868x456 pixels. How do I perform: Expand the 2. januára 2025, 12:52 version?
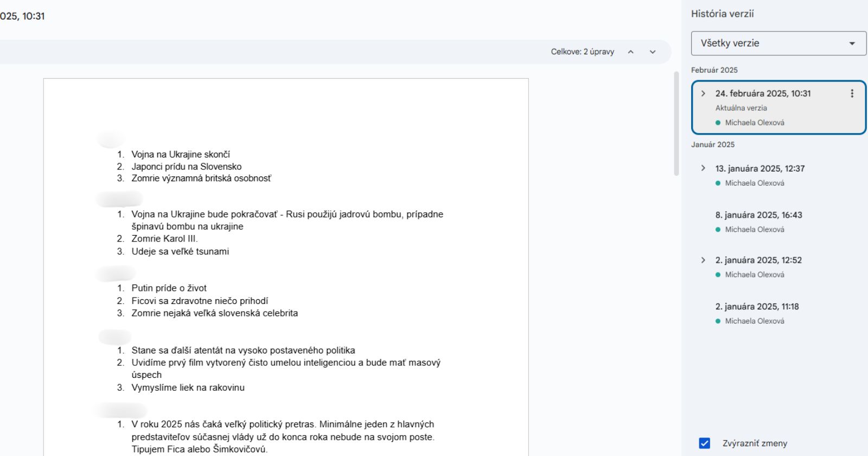click(x=703, y=260)
